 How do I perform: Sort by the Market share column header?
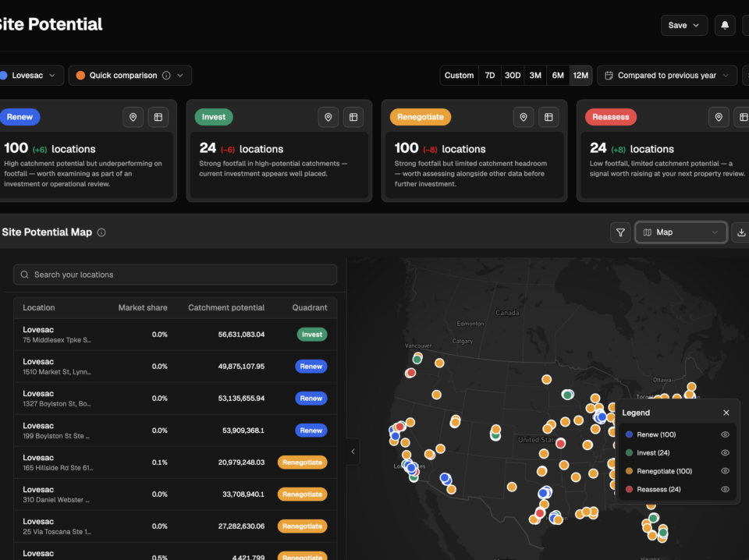[x=143, y=308]
